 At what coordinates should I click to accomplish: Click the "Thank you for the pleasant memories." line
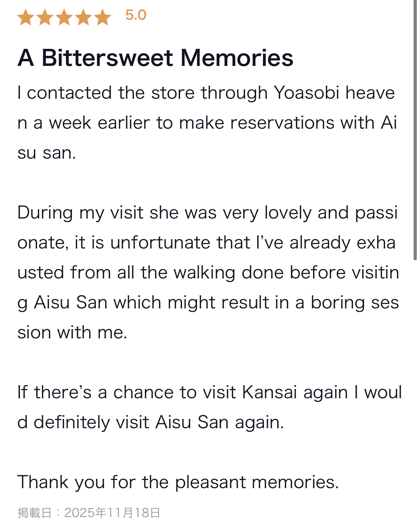[x=178, y=482]
